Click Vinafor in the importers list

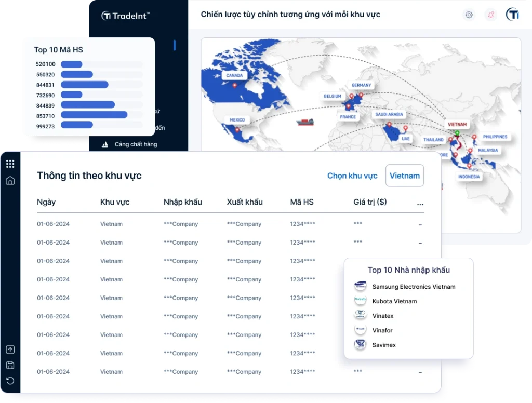tap(382, 330)
